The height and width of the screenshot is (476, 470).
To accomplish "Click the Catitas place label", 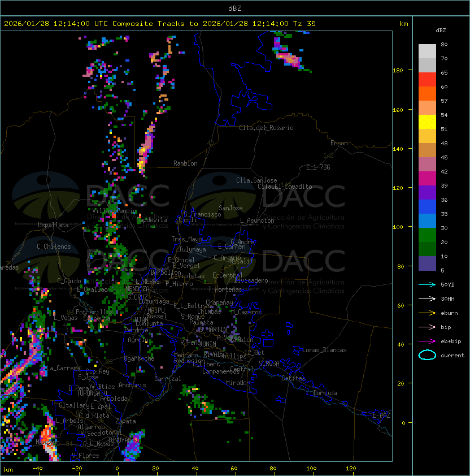I will click(293, 378).
